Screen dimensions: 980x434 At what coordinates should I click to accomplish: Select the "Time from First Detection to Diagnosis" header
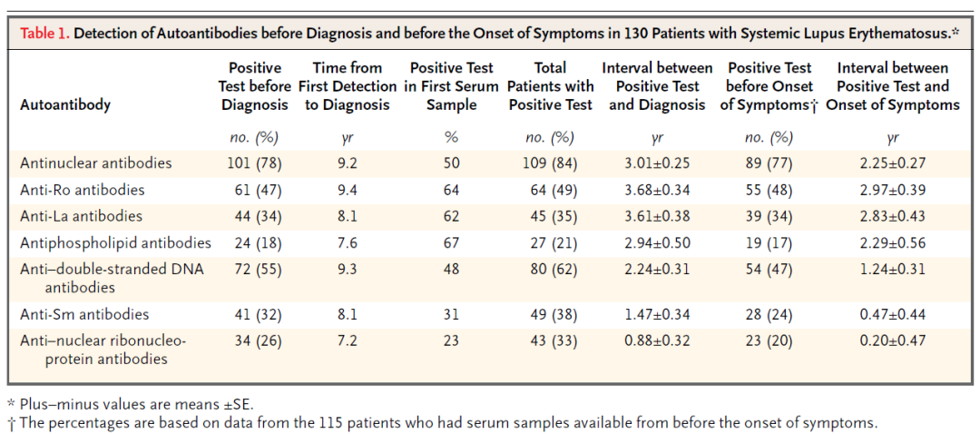coord(347,86)
